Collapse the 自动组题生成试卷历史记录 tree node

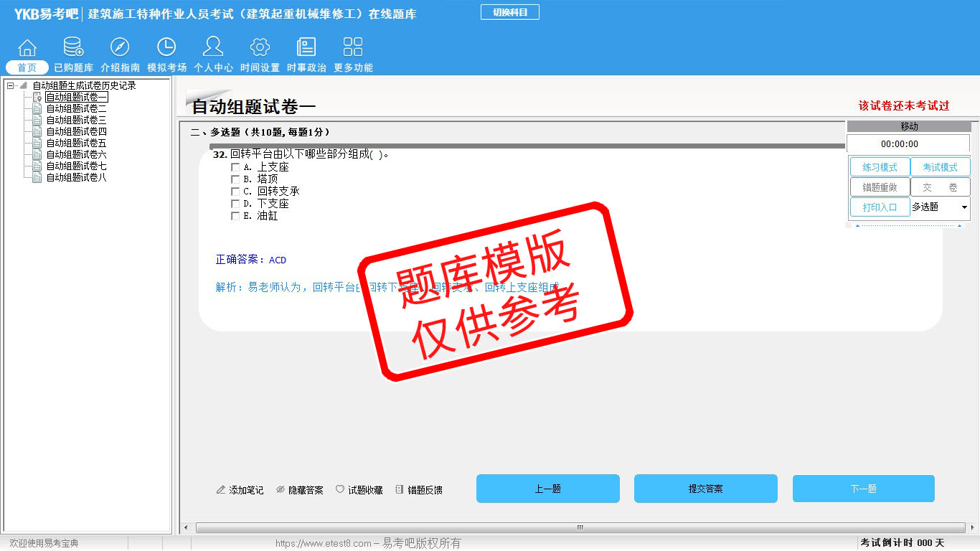[11, 86]
